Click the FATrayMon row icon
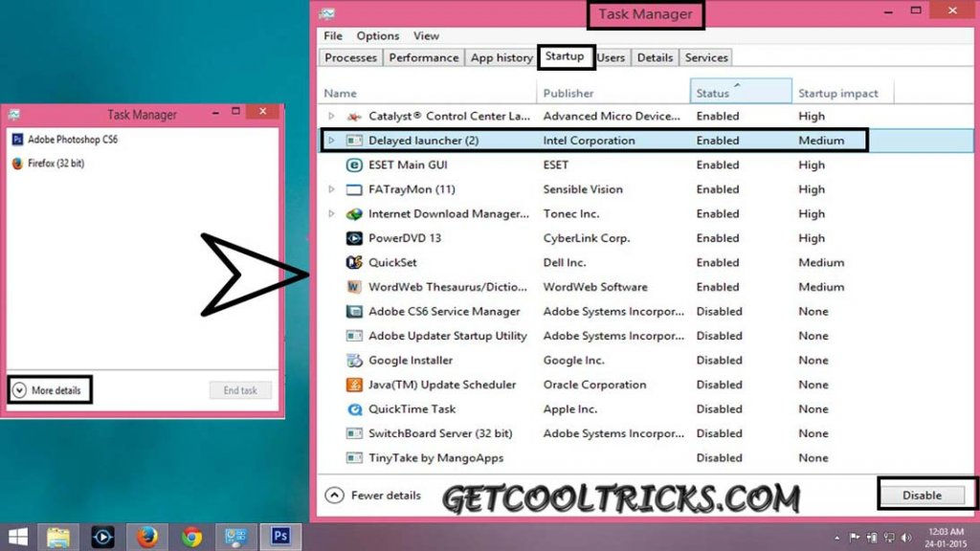This screenshot has height=551, width=980. click(x=354, y=189)
